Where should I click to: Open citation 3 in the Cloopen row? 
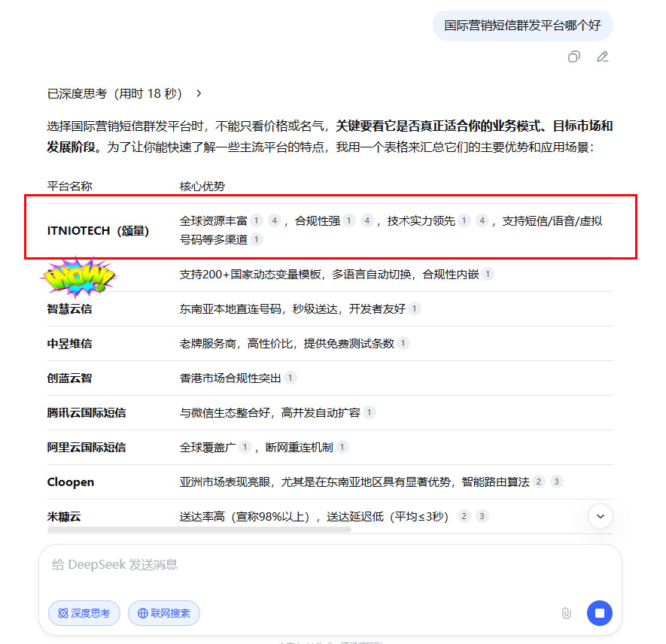[556, 481]
